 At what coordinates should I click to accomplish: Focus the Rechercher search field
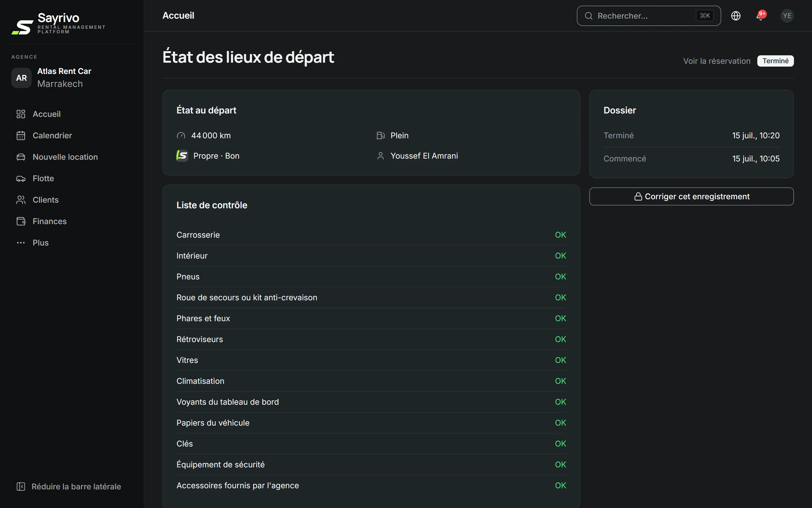pyautogui.click(x=648, y=16)
